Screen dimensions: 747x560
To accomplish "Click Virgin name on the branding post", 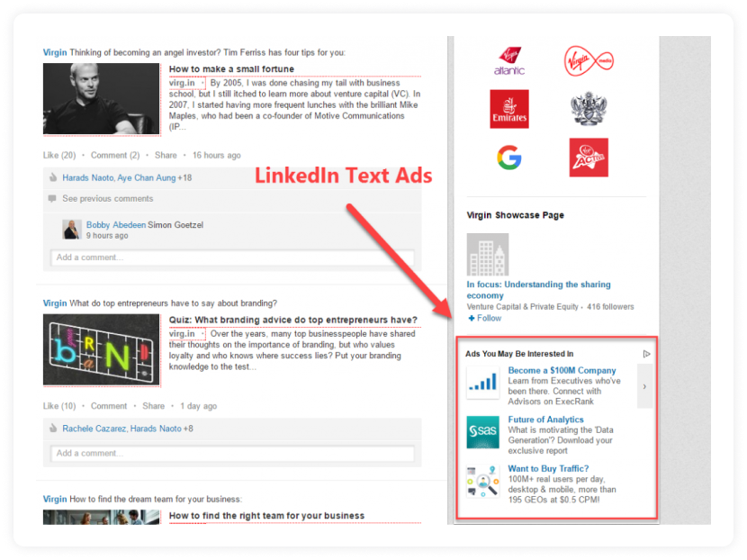I will click(x=55, y=303).
